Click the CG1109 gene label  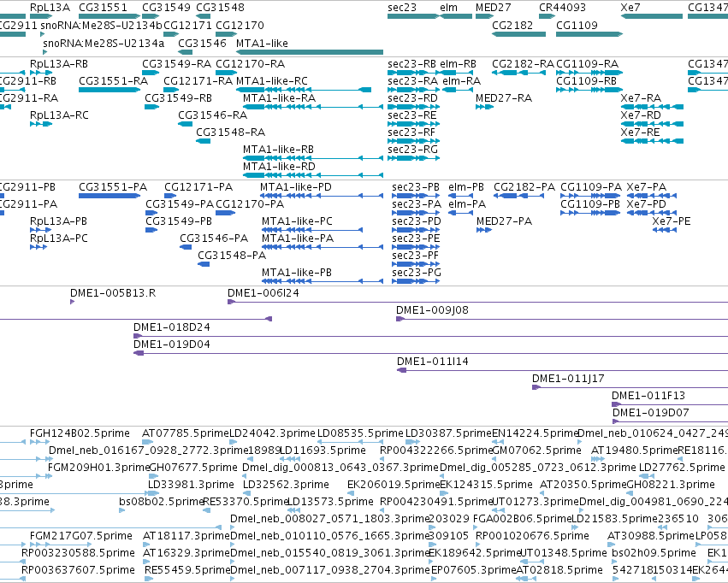click(x=577, y=25)
